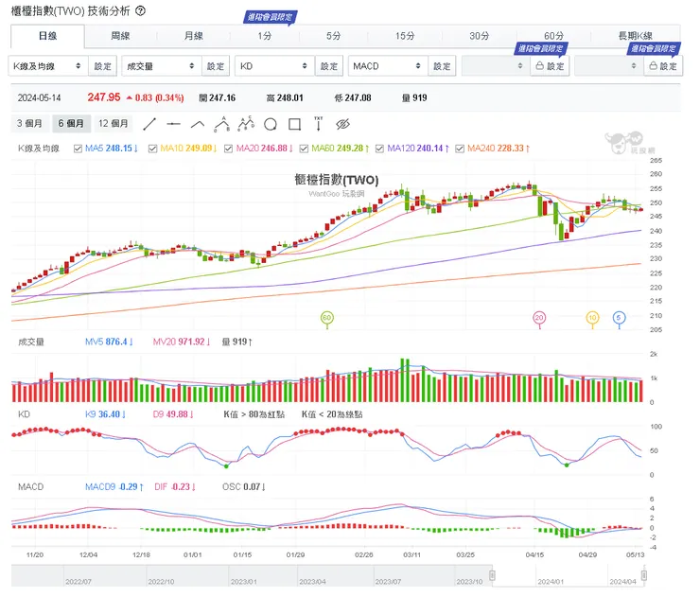Open the MACD indicator dropdown
The image size is (700, 597).
[388, 66]
